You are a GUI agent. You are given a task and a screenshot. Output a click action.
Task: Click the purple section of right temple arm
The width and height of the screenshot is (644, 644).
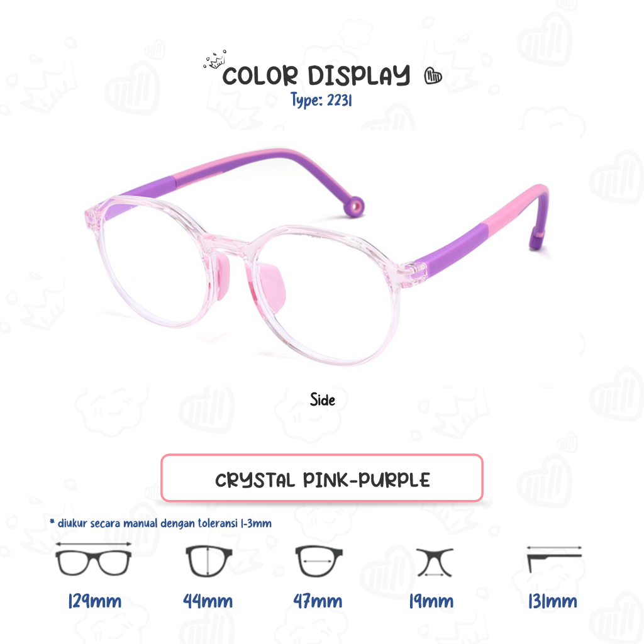click(x=451, y=250)
